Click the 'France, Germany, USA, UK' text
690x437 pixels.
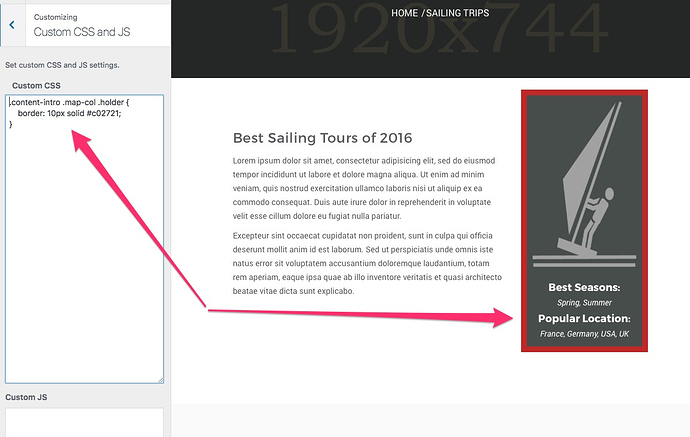584,334
